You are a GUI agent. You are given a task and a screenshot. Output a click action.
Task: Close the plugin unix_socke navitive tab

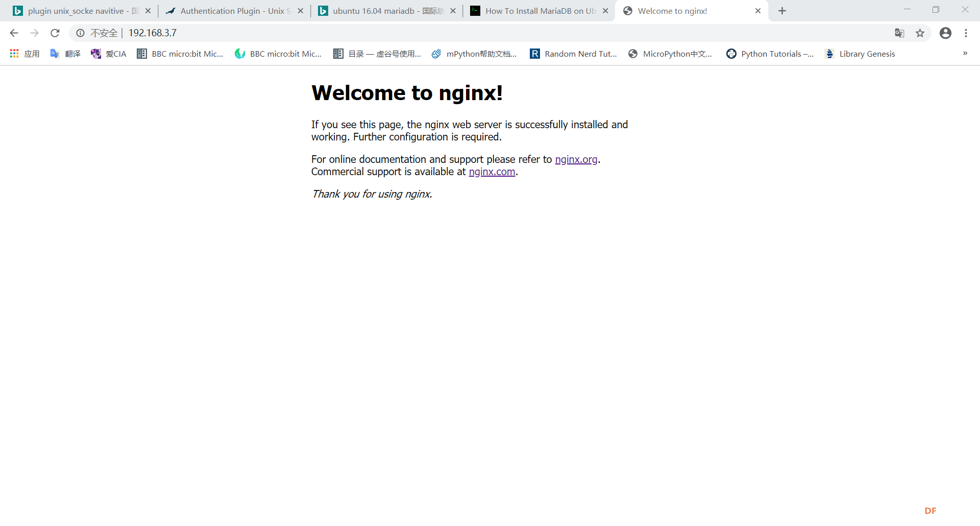148,11
